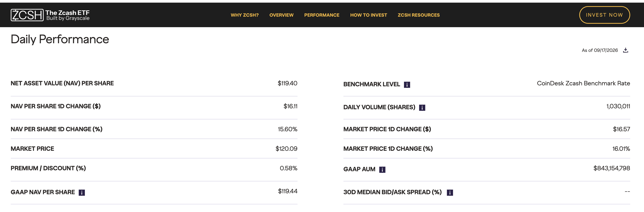644x212 pixels.
Task: Select the Daily Performance heading
Action: (x=60, y=39)
